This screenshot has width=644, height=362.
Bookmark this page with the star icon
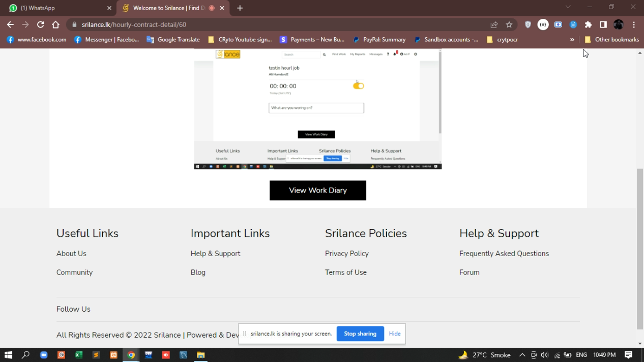pyautogui.click(x=509, y=24)
